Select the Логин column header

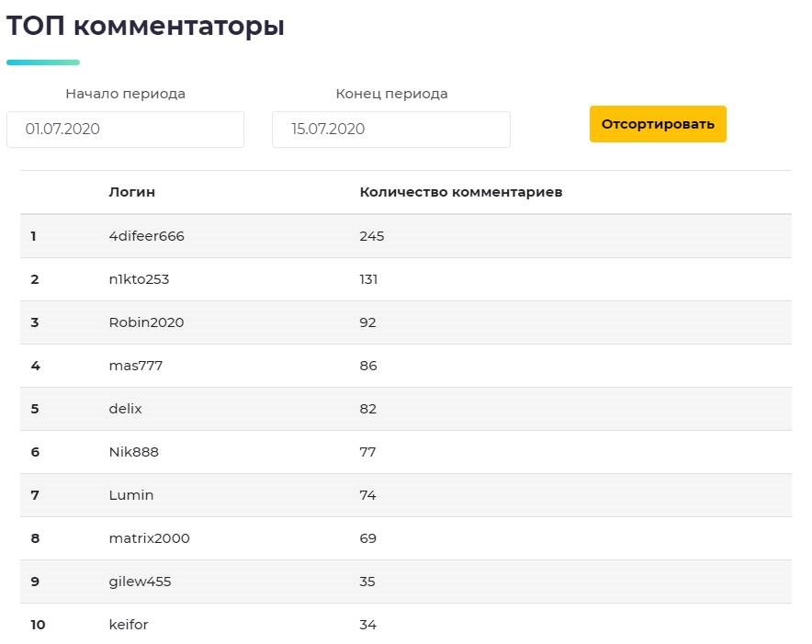click(x=132, y=192)
